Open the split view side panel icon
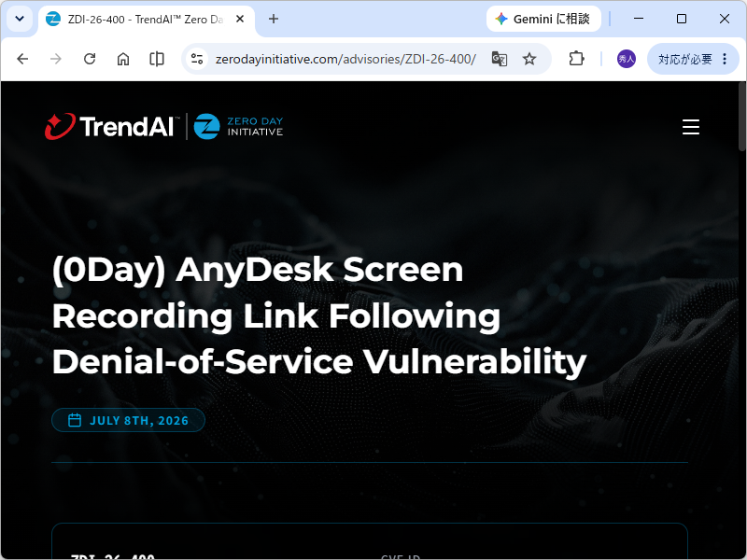747x560 pixels. (157, 59)
